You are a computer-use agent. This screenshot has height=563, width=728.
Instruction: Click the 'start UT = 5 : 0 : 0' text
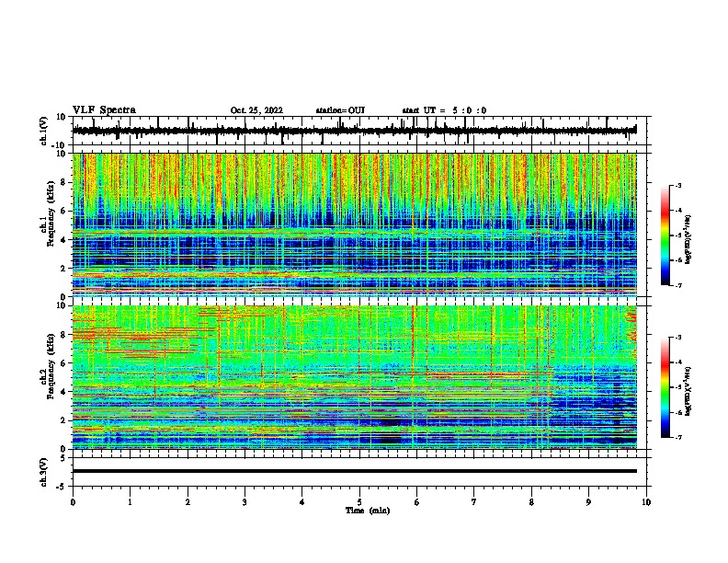[444, 110]
